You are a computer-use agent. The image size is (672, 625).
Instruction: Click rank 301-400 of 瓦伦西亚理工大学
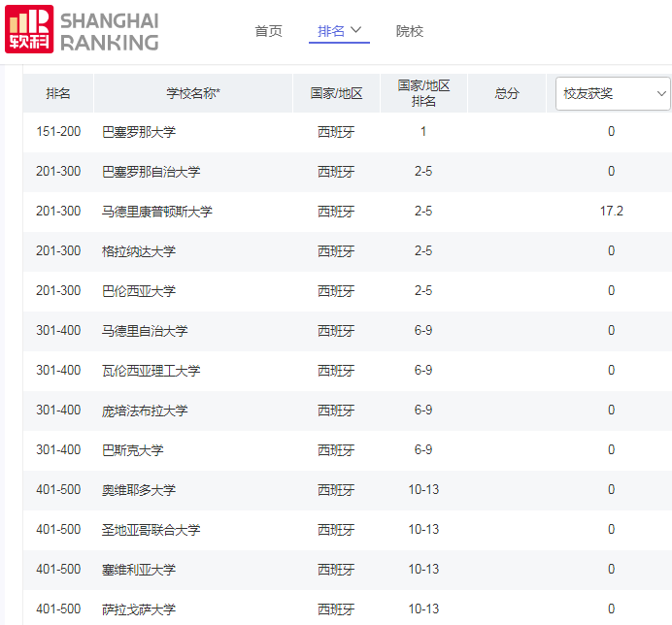click(x=58, y=370)
